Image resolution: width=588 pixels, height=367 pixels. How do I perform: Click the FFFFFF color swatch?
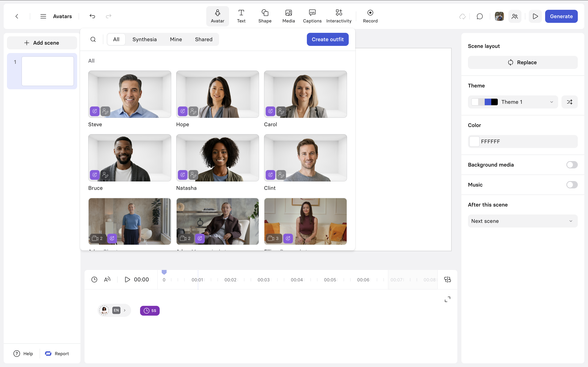474,141
